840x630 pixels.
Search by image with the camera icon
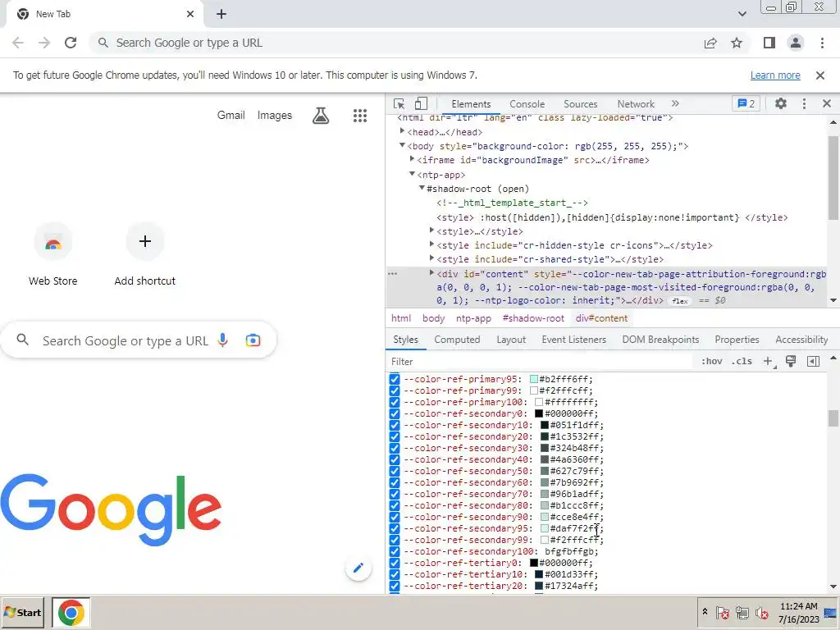pyautogui.click(x=253, y=340)
